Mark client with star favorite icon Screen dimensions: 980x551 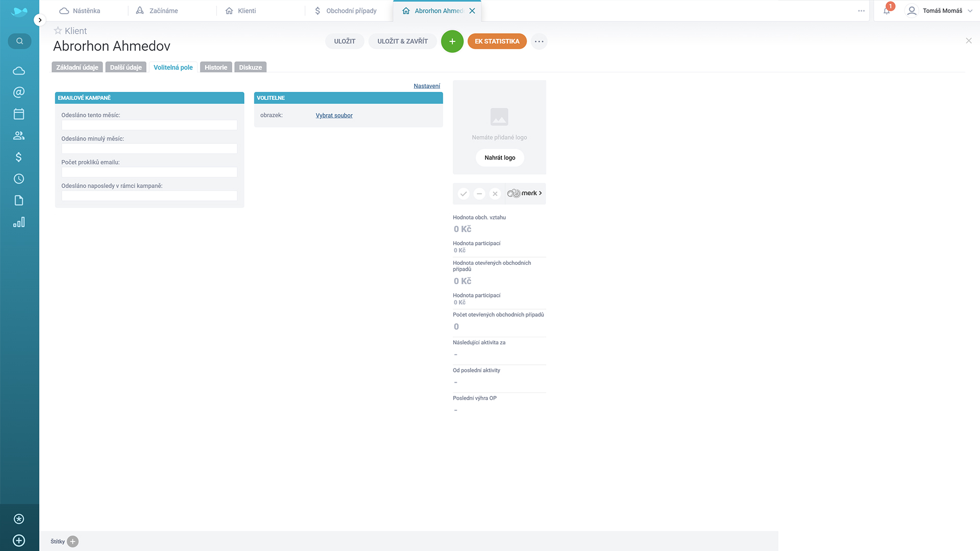point(58,31)
